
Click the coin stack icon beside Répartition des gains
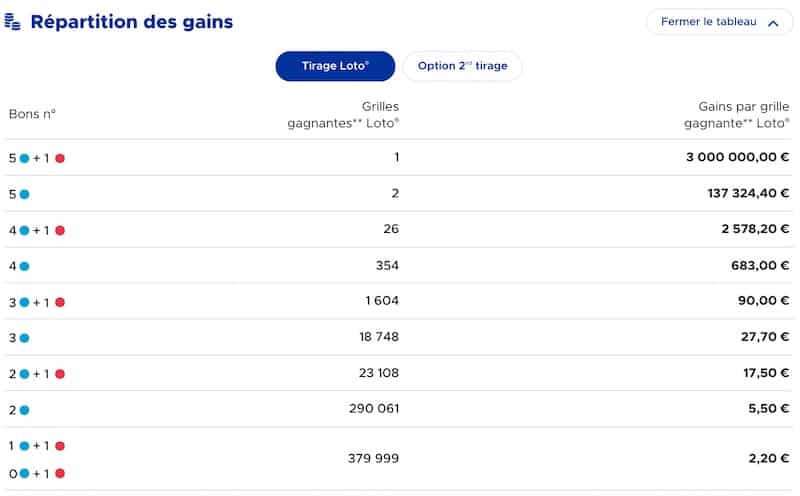pyautogui.click(x=13, y=22)
